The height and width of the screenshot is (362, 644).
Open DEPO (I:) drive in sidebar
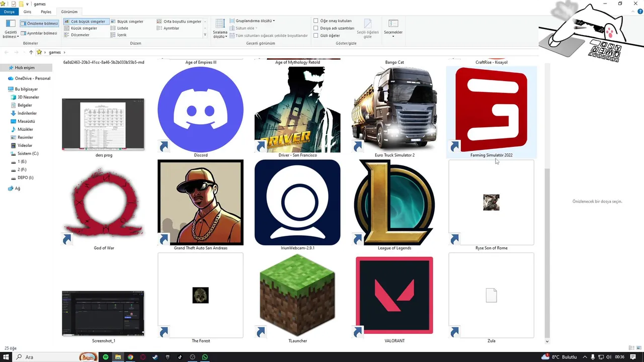(22, 177)
